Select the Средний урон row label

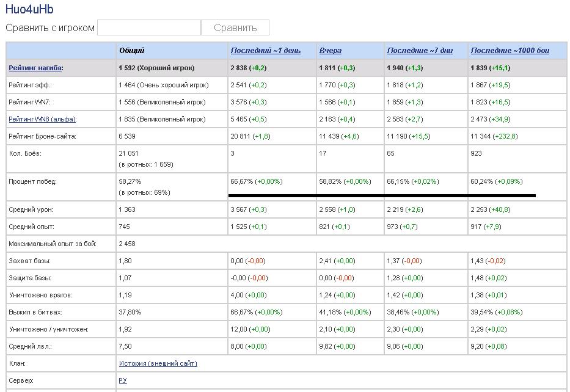pyautogui.click(x=31, y=210)
